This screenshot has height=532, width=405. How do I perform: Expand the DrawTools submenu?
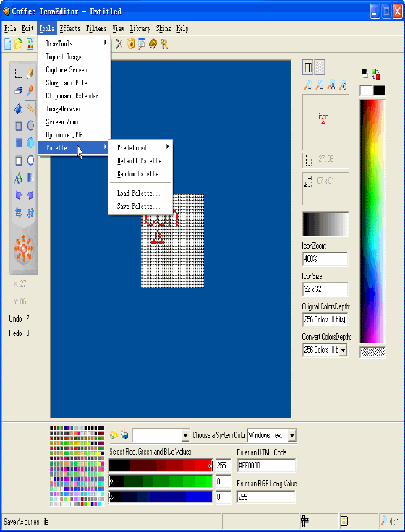click(x=74, y=43)
